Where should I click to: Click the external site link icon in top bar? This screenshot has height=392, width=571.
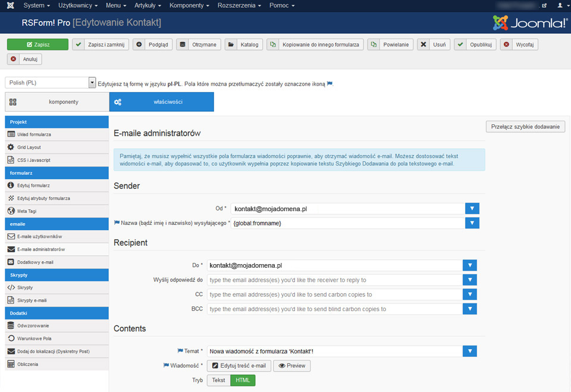(544, 5)
